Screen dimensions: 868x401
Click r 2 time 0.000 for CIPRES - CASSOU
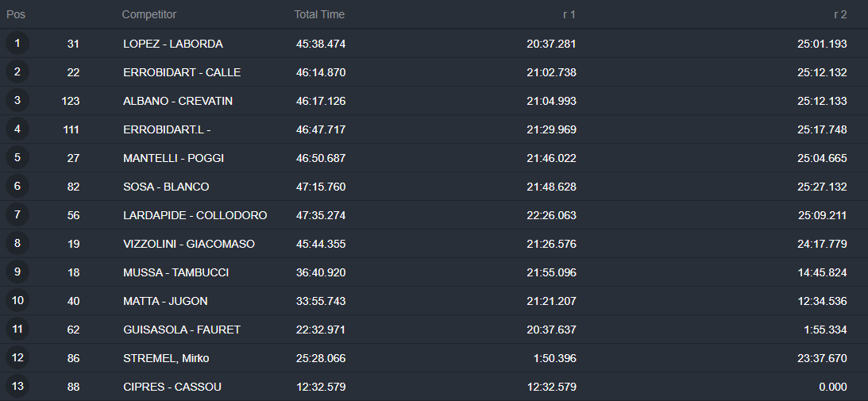pyautogui.click(x=832, y=387)
